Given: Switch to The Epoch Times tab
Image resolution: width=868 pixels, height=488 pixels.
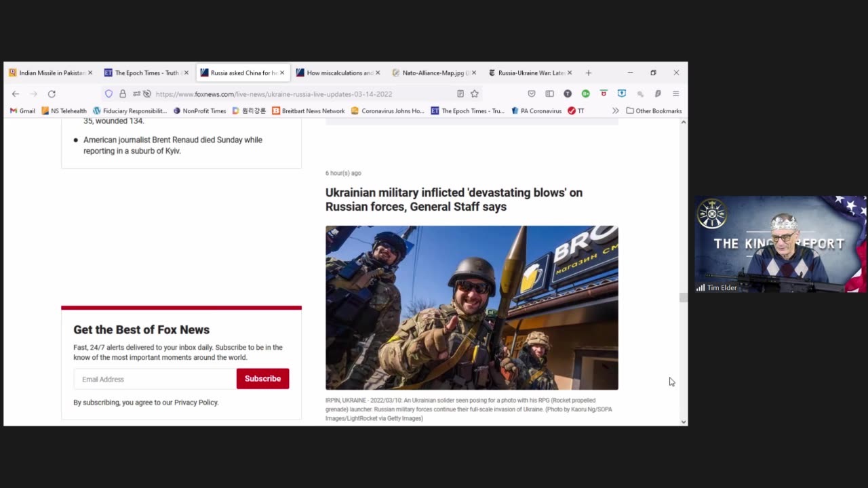Looking at the screenshot, I should (146, 73).
